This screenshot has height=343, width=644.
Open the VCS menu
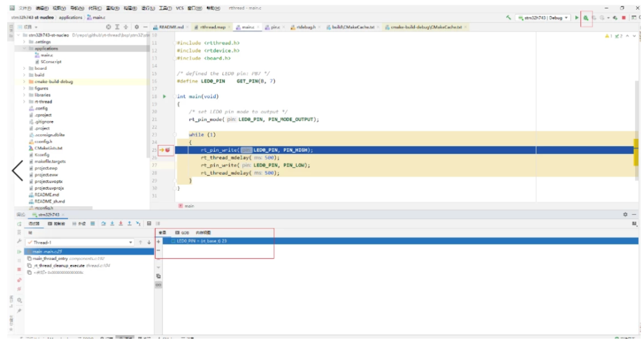[179, 8]
